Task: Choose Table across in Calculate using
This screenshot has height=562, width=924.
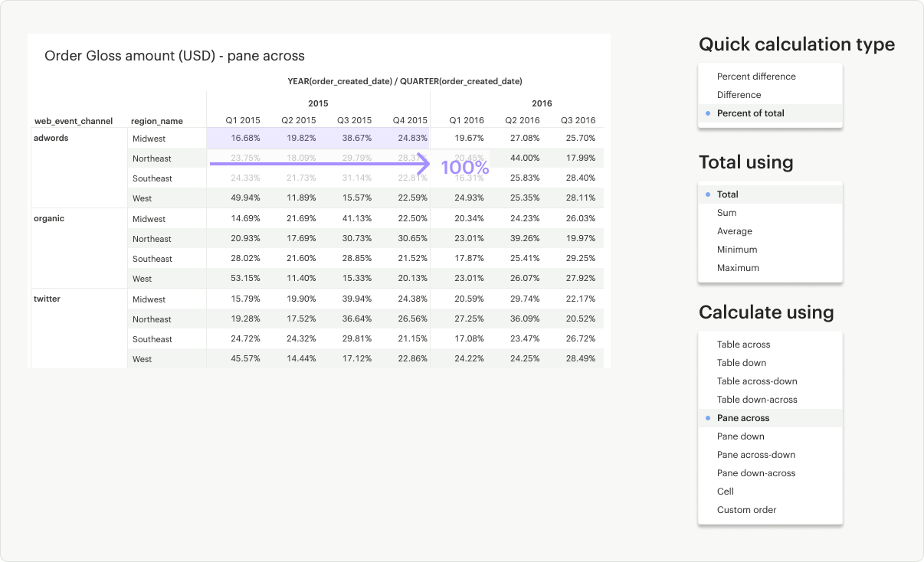Action: pyautogui.click(x=743, y=345)
